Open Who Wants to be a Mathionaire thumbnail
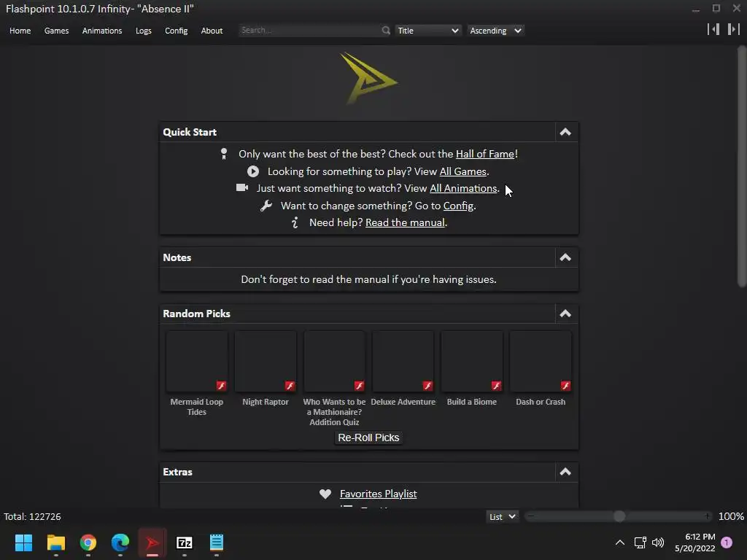Image resolution: width=747 pixels, height=560 pixels. (x=334, y=362)
